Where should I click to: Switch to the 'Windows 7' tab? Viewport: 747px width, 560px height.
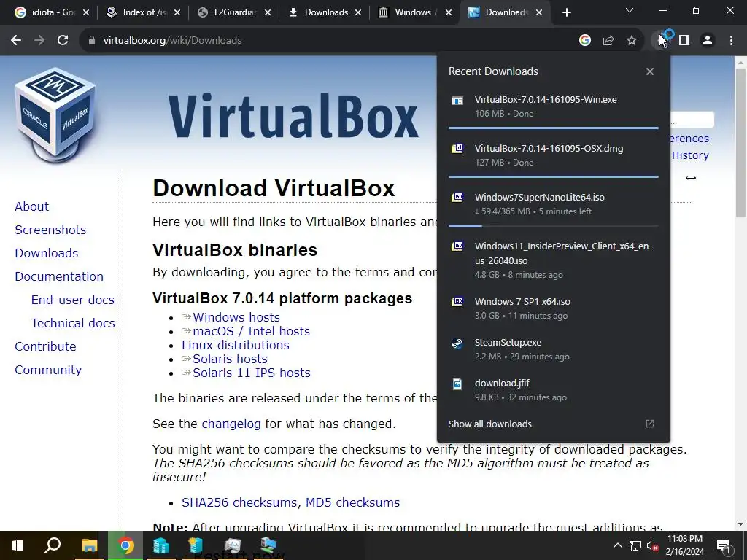tap(415, 12)
